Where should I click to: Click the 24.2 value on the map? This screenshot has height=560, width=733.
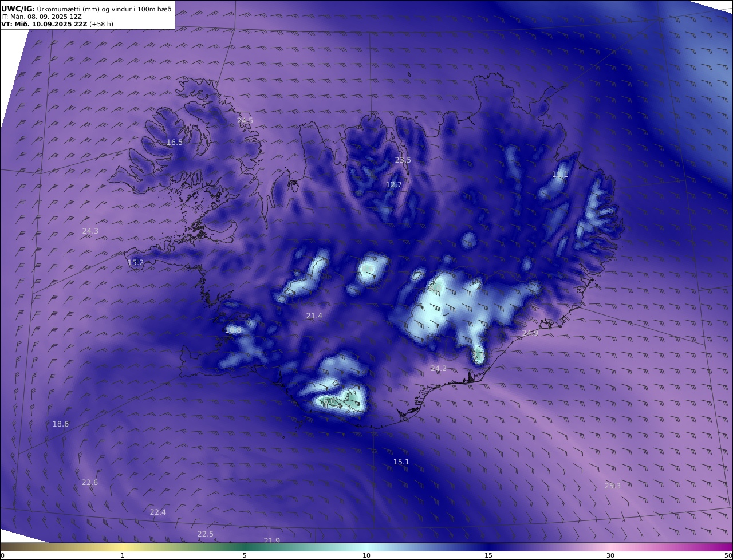click(x=439, y=369)
